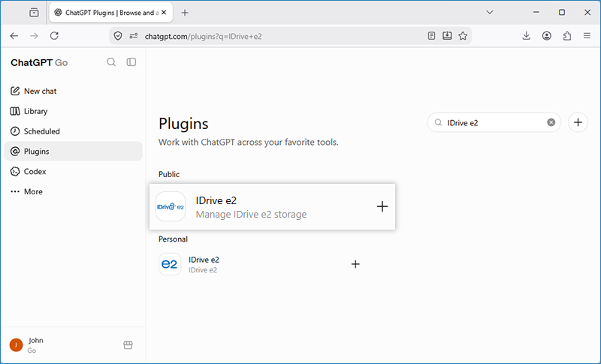The width and height of the screenshot is (601, 364).
Task: Click the personal e2 logo icon
Action: [170, 264]
